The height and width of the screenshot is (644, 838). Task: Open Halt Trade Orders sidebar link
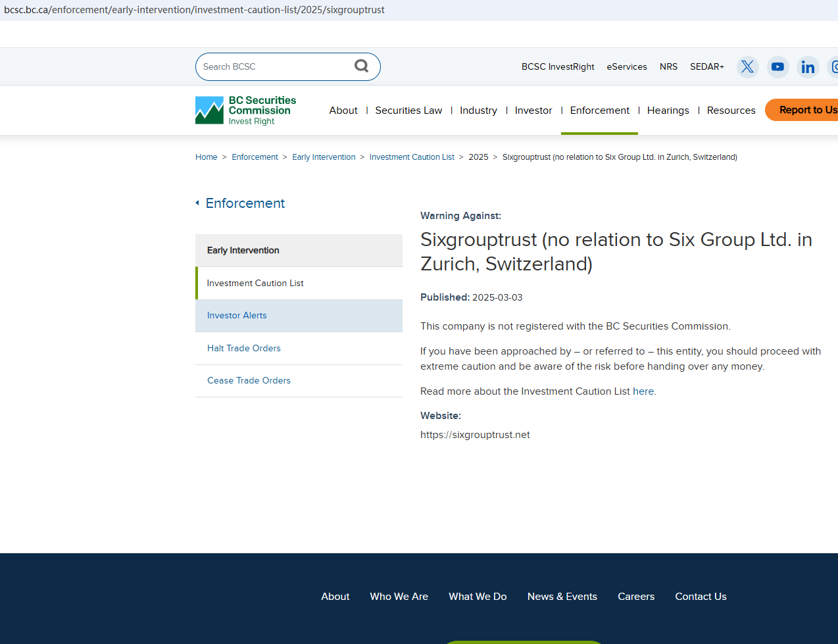[x=244, y=349]
